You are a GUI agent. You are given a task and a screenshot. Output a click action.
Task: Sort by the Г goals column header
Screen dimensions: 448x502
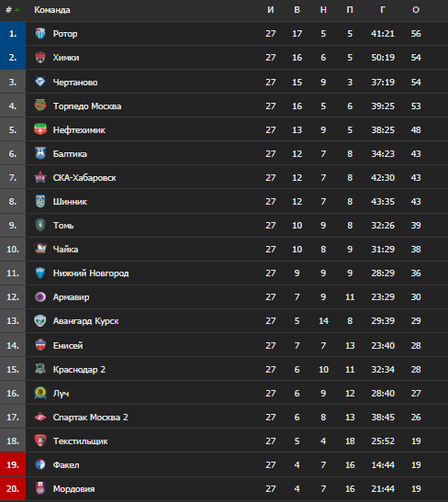click(383, 10)
